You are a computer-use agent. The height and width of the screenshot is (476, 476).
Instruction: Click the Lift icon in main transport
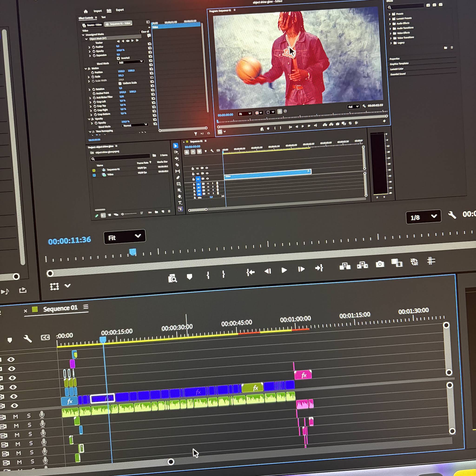pos(345,266)
